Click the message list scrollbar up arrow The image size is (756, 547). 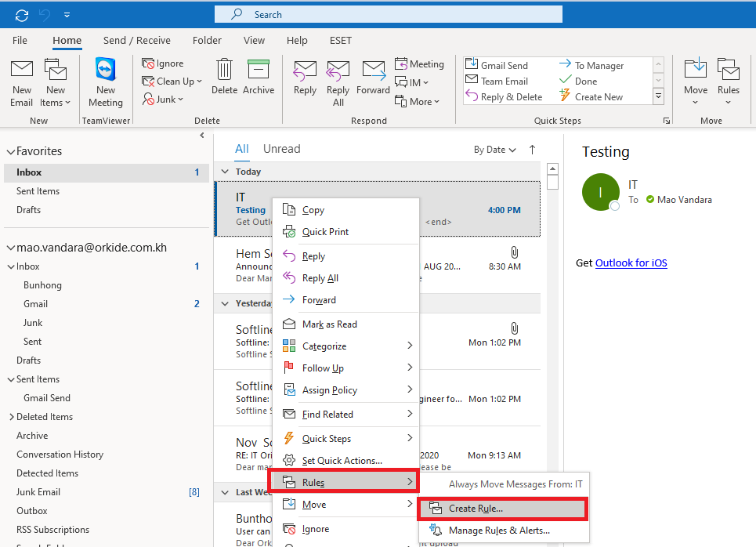pos(552,168)
